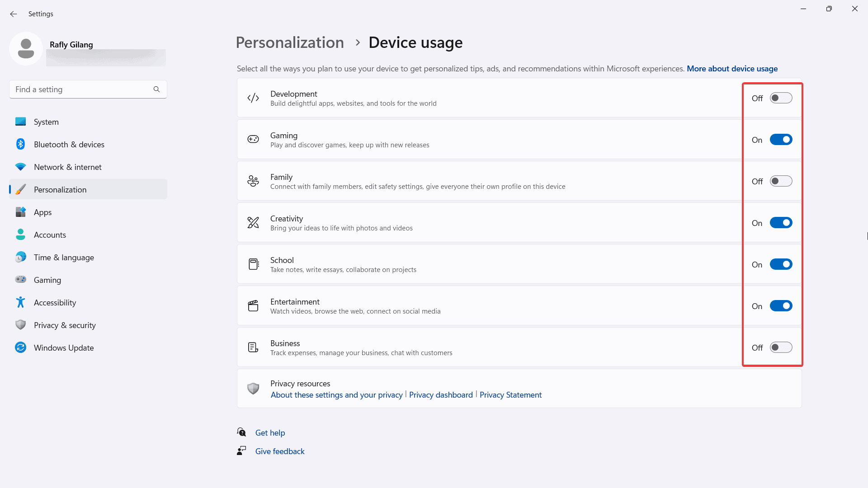The image size is (868, 488).
Task: Click the Development settings icon
Action: [253, 99]
